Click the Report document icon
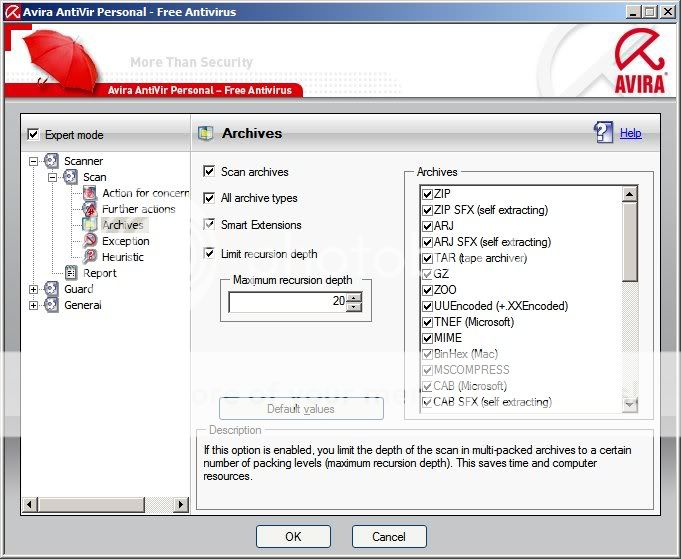681x559 pixels. click(71, 273)
